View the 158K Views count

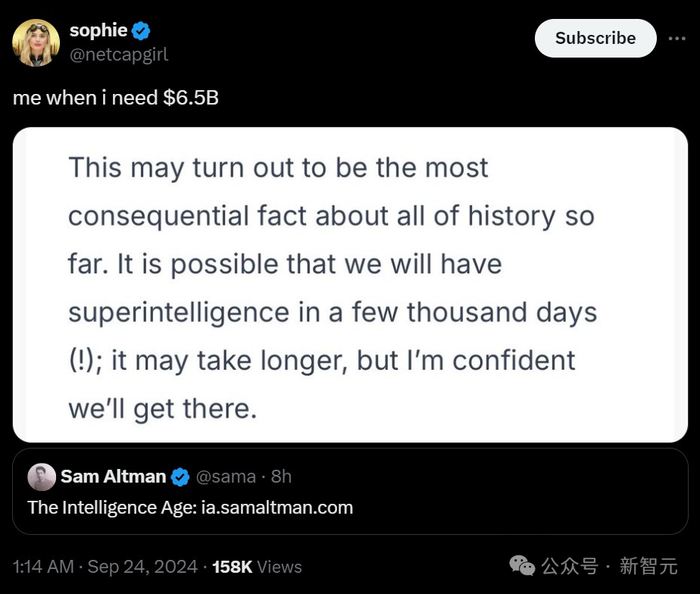(x=256, y=567)
